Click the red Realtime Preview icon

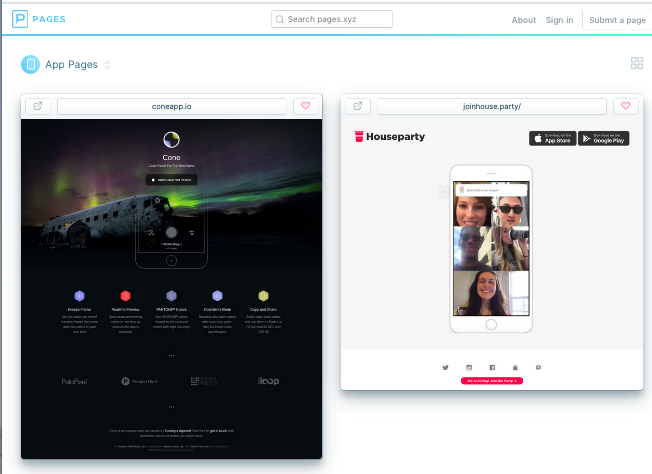coord(126,296)
